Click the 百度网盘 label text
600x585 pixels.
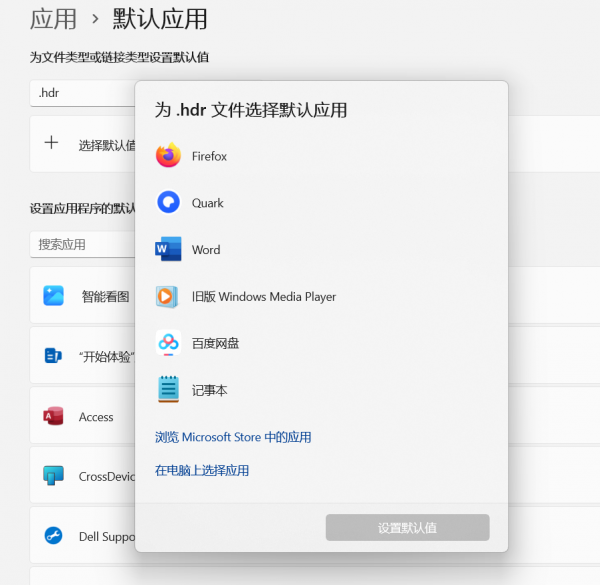pos(215,343)
